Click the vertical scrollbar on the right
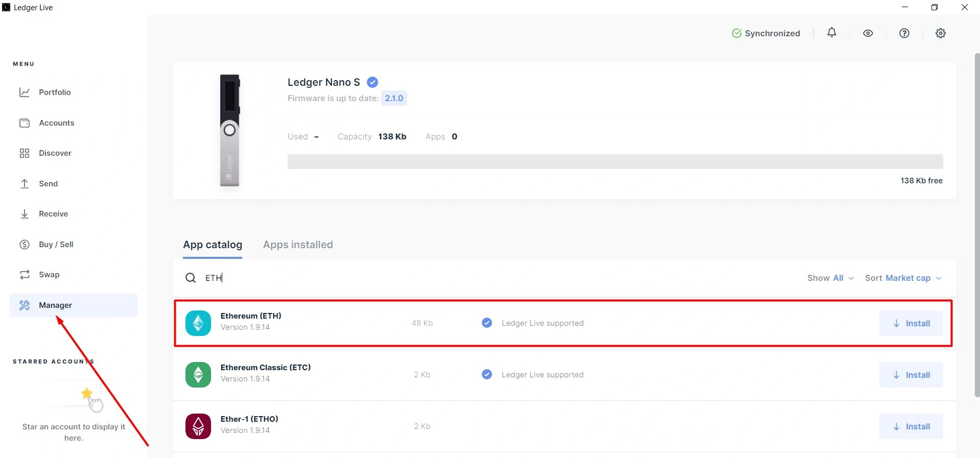 pos(977,225)
